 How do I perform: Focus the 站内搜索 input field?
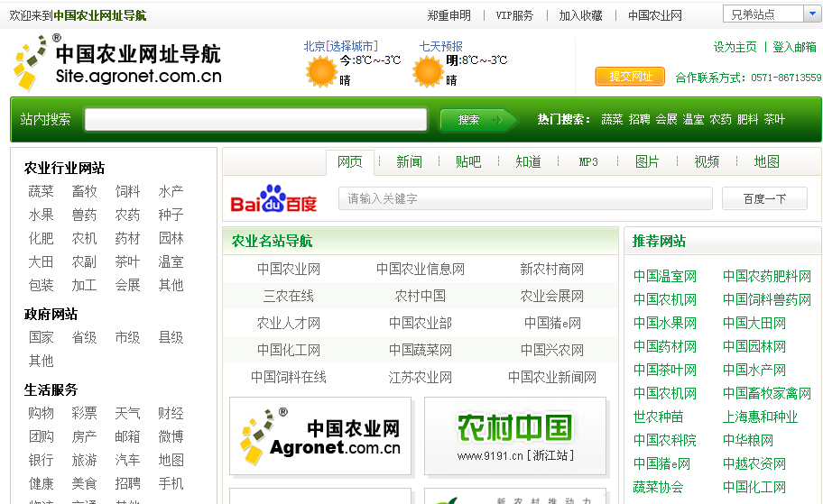click(x=255, y=120)
